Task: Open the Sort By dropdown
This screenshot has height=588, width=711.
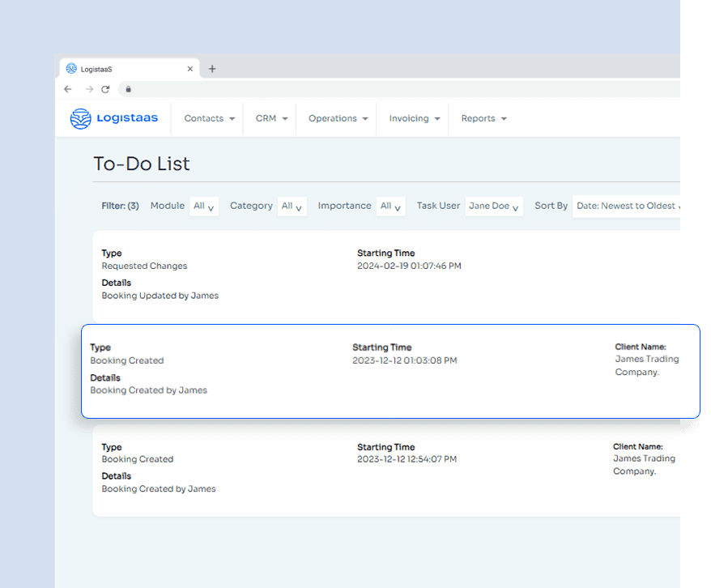Action: [626, 207]
